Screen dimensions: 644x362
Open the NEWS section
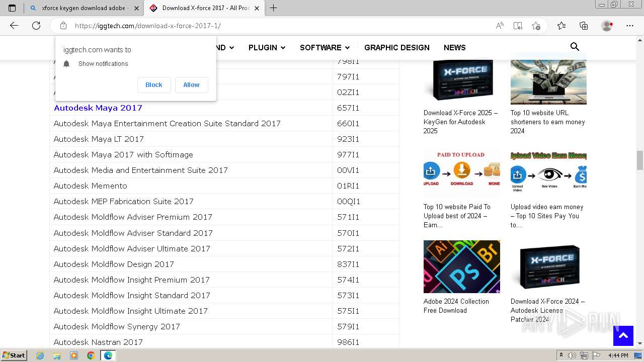(x=455, y=47)
